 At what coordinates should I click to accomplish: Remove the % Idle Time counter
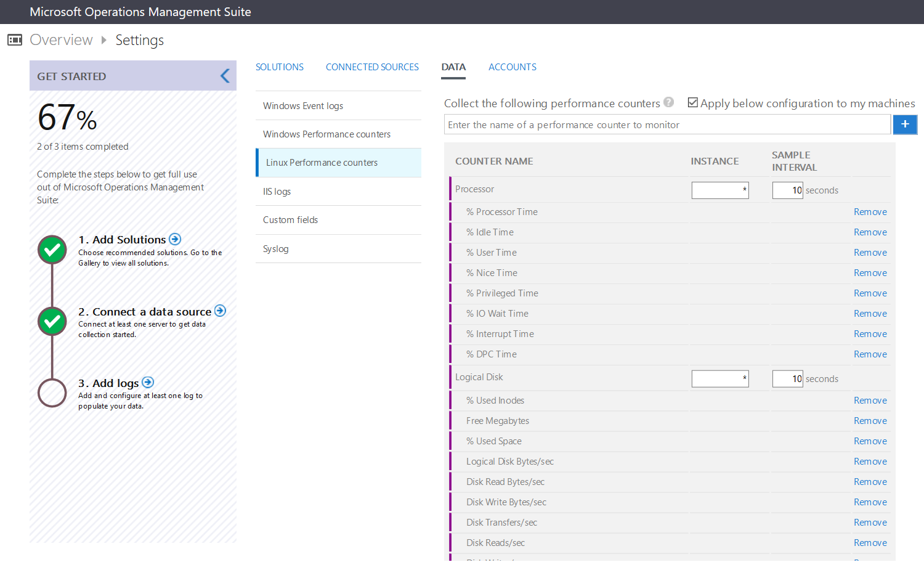[x=870, y=232]
